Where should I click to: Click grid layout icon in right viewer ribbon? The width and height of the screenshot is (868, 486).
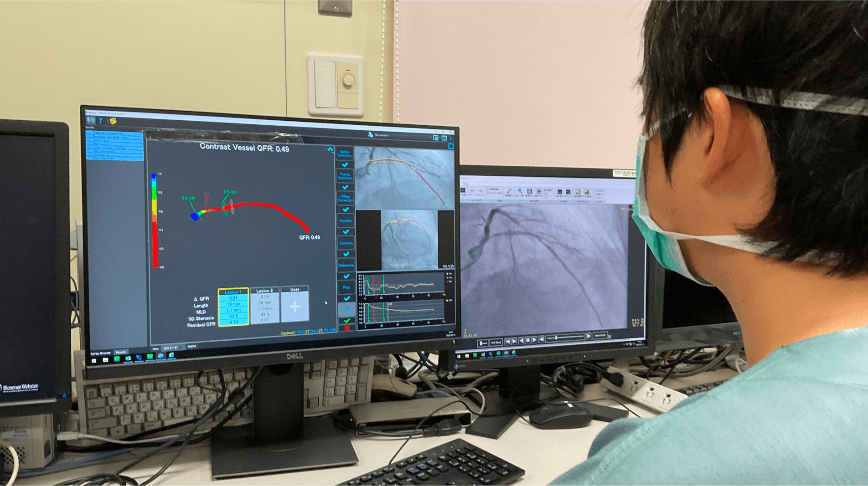463,190
